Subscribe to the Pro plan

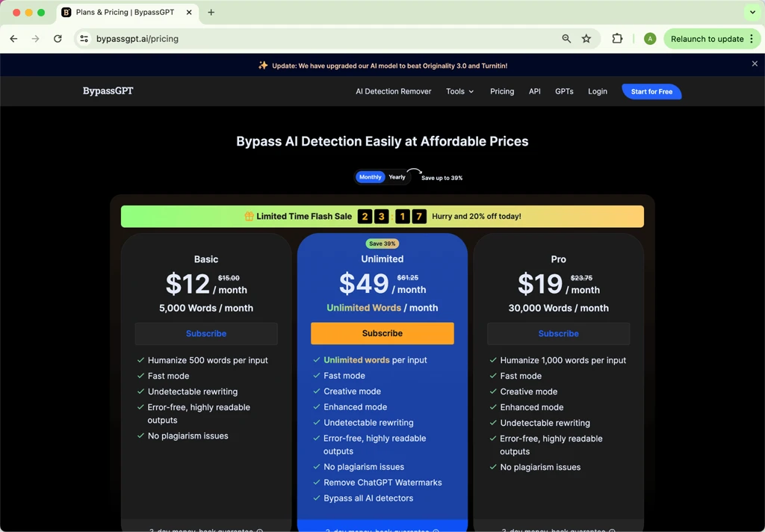(x=558, y=333)
